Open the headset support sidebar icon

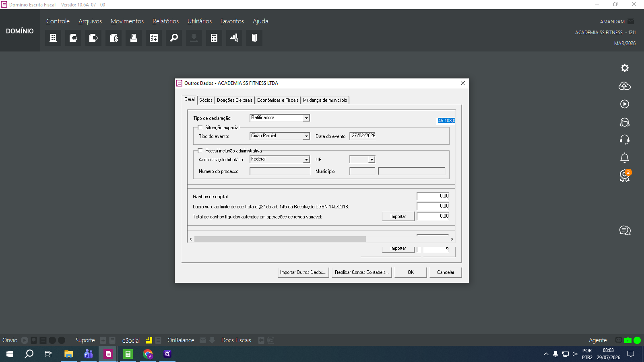[625, 140]
